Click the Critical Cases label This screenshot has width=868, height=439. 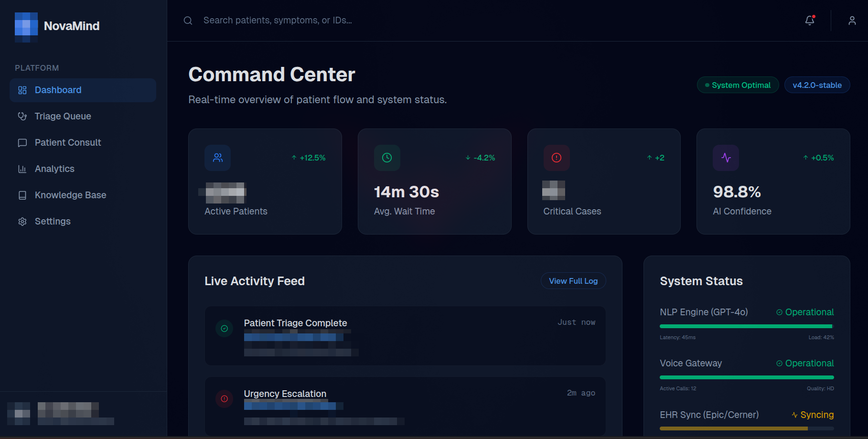[x=572, y=211]
